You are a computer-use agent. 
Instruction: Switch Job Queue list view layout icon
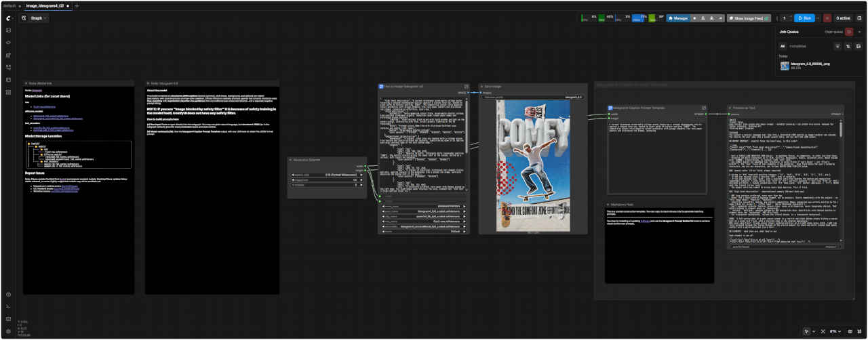(859, 46)
